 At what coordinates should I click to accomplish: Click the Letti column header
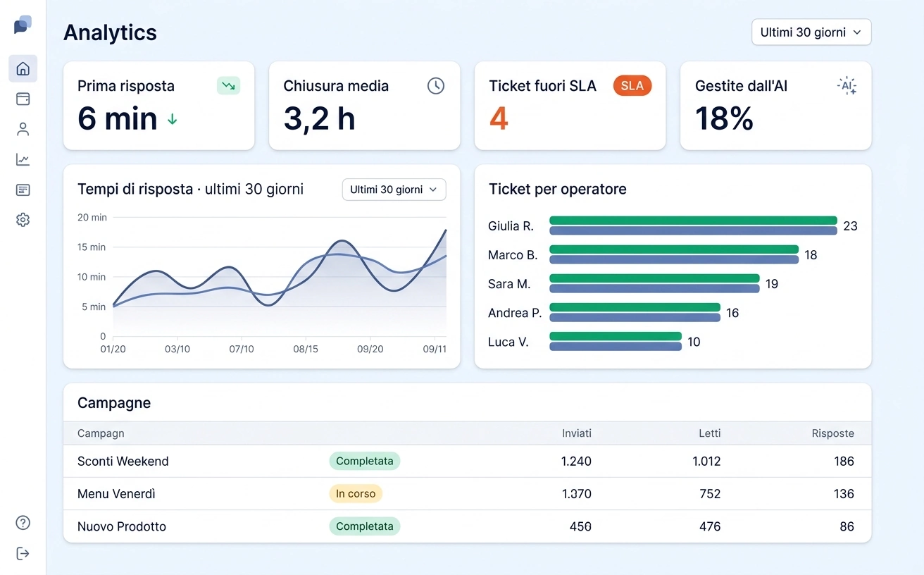click(x=710, y=433)
